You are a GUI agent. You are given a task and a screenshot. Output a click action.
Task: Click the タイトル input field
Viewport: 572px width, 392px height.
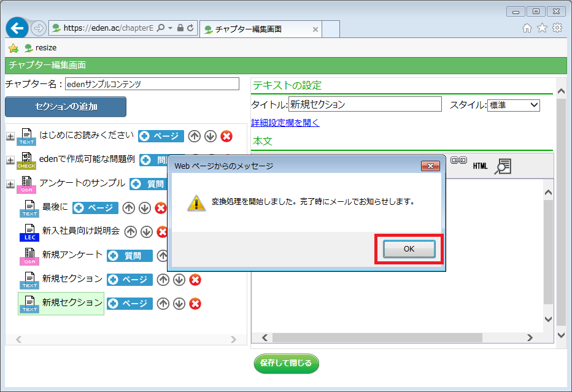point(365,104)
